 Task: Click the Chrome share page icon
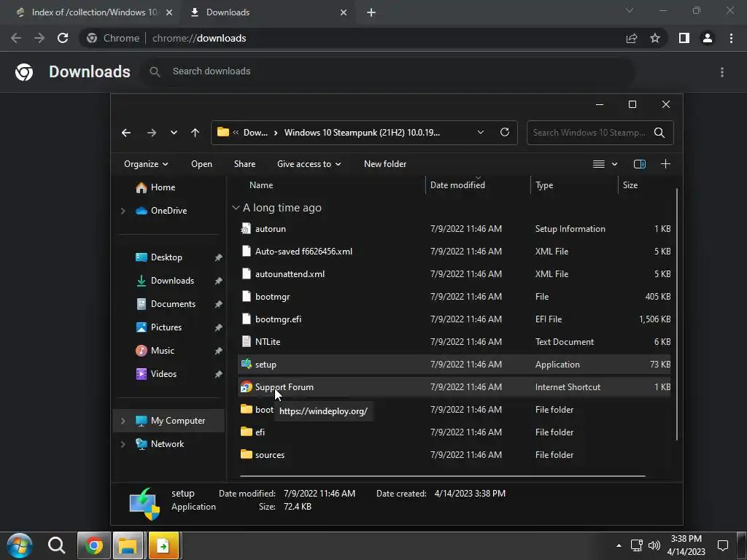tap(632, 38)
